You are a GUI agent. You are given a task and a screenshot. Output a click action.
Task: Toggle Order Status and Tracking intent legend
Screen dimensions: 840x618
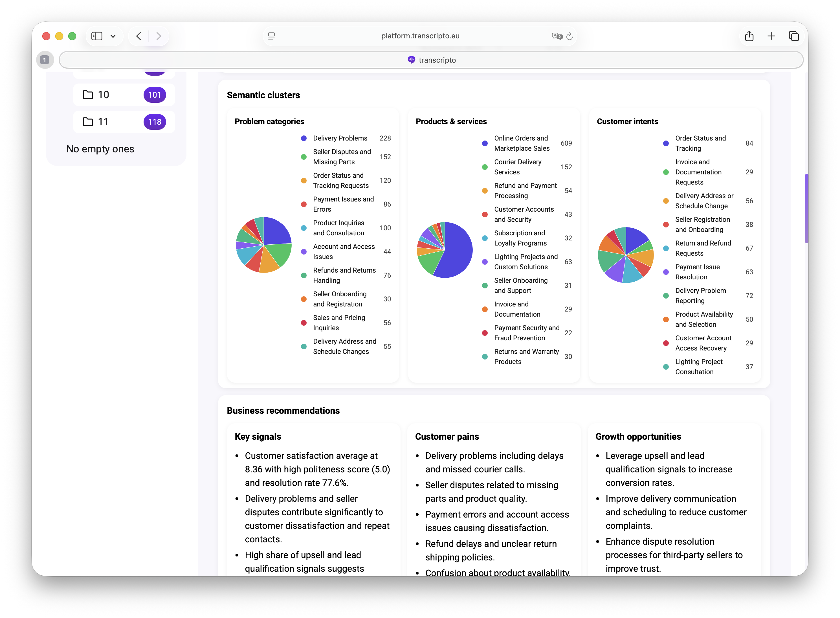(x=700, y=143)
